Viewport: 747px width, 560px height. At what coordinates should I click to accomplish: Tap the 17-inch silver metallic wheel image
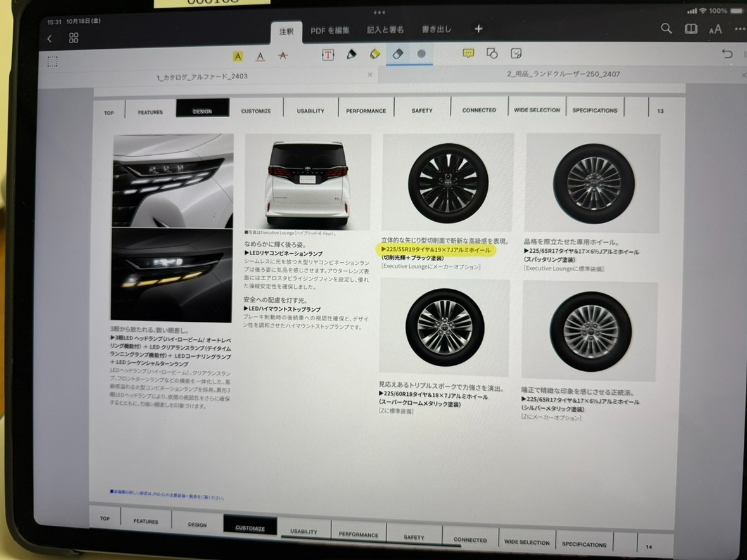coord(591,331)
